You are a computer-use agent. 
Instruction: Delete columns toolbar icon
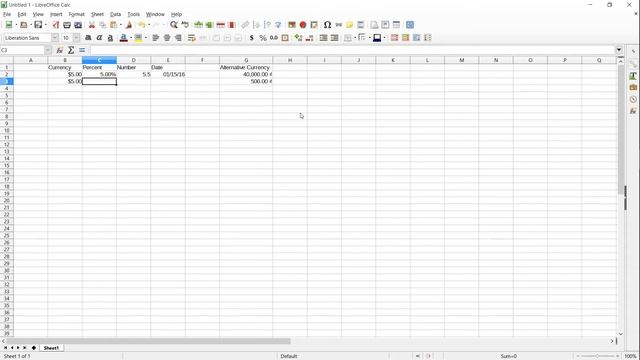coord(231,25)
